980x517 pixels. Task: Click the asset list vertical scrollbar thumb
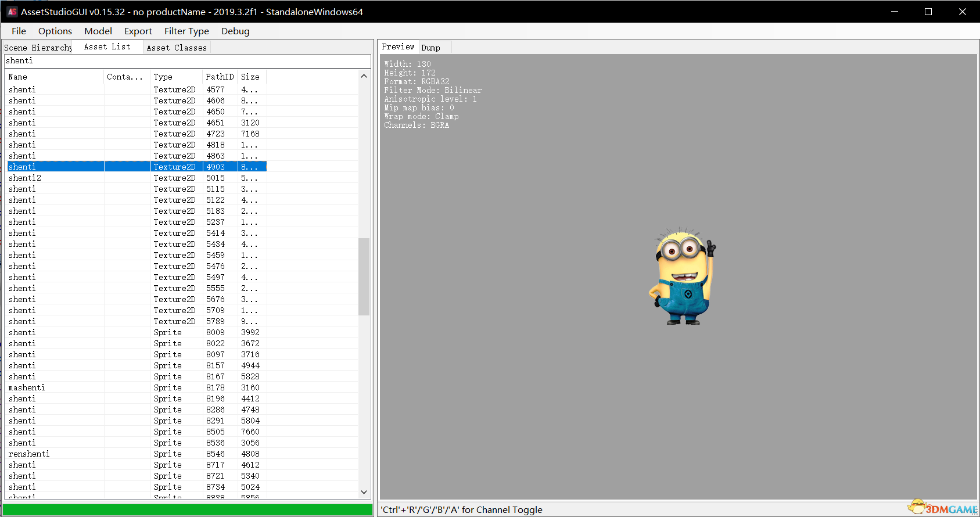pos(364,277)
